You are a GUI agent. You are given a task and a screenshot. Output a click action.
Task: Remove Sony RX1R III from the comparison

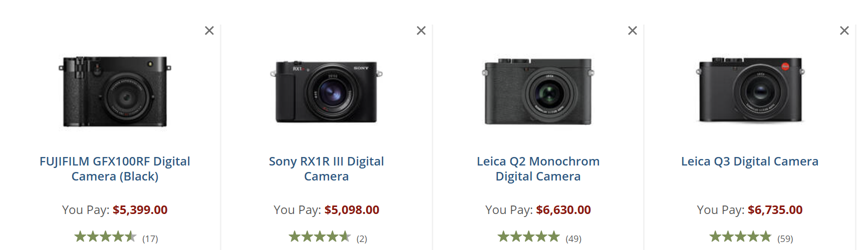pos(421,31)
